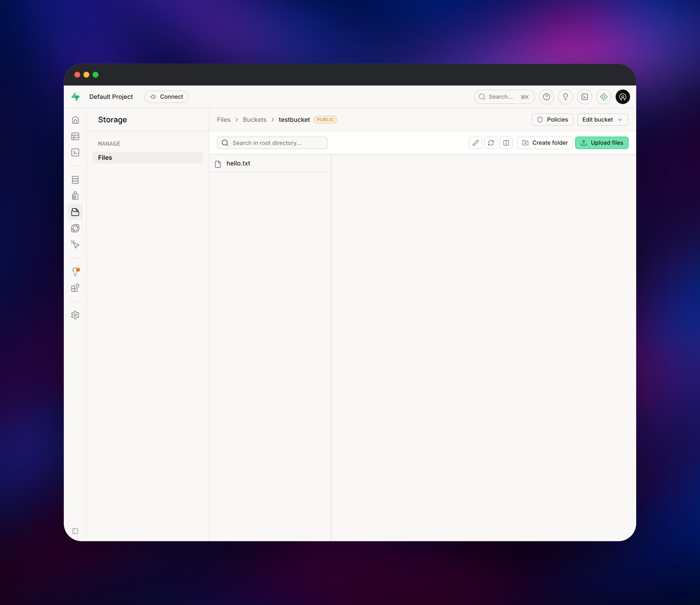700x605 pixels.
Task: Select Files in the Manage menu
Action: (x=148, y=157)
